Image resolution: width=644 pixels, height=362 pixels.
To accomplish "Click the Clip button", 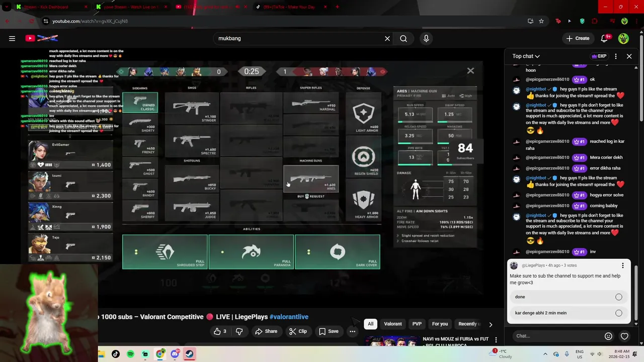I will point(298,331).
